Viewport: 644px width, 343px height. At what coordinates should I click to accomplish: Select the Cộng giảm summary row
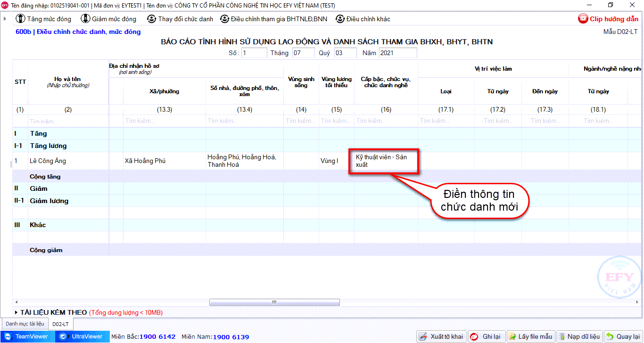click(328, 250)
